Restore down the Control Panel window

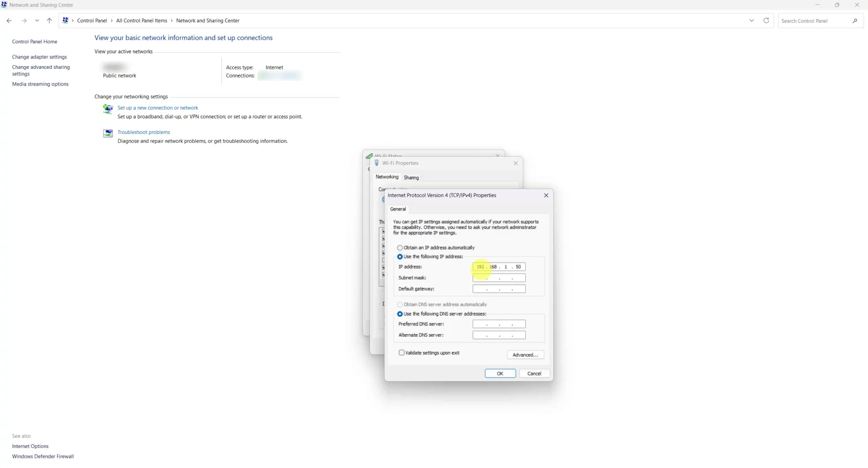click(837, 5)
